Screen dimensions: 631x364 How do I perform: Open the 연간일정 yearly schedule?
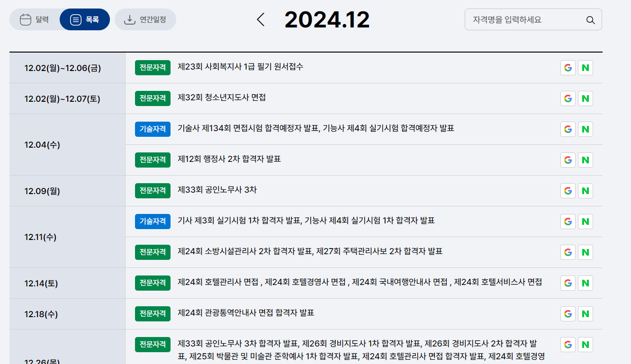[x=145, y=19]
